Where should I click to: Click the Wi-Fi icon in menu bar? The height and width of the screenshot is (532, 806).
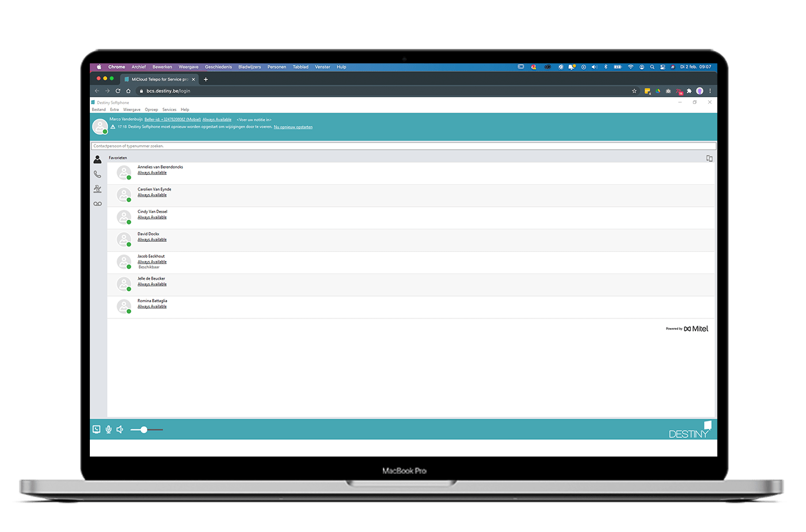tap(630, 67)
